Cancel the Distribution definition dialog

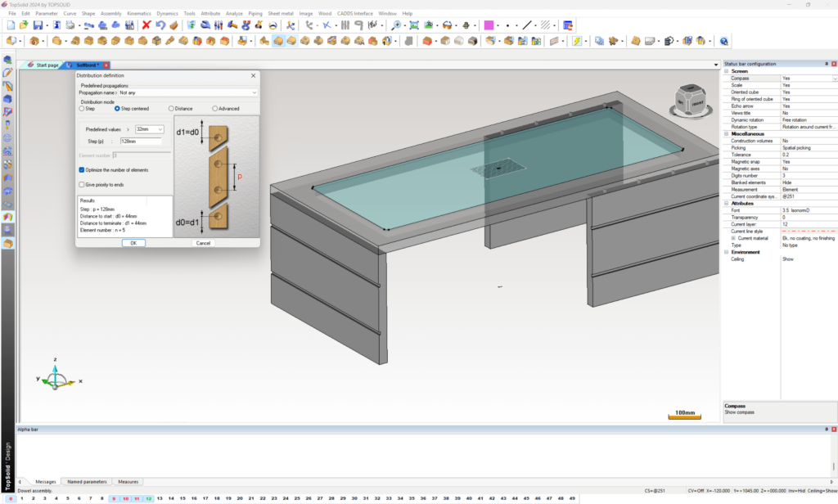pyautogui.click(x=203, y=243)
